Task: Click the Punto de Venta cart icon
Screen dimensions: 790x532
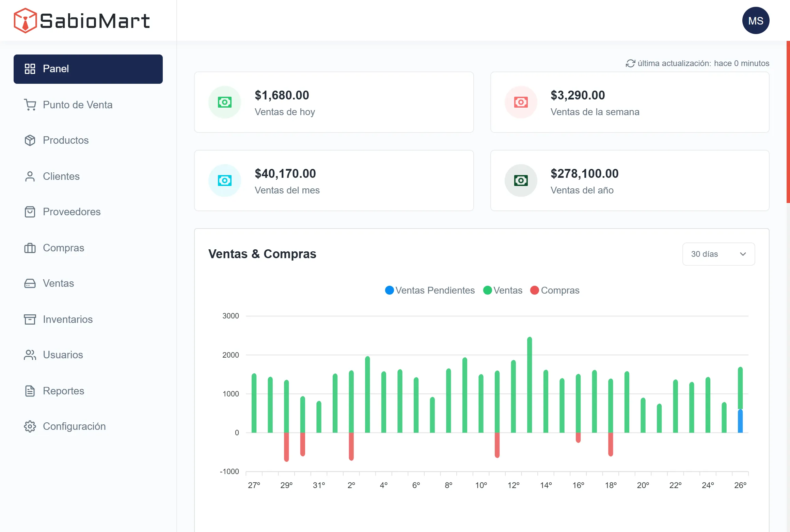Action: (30, 105)
